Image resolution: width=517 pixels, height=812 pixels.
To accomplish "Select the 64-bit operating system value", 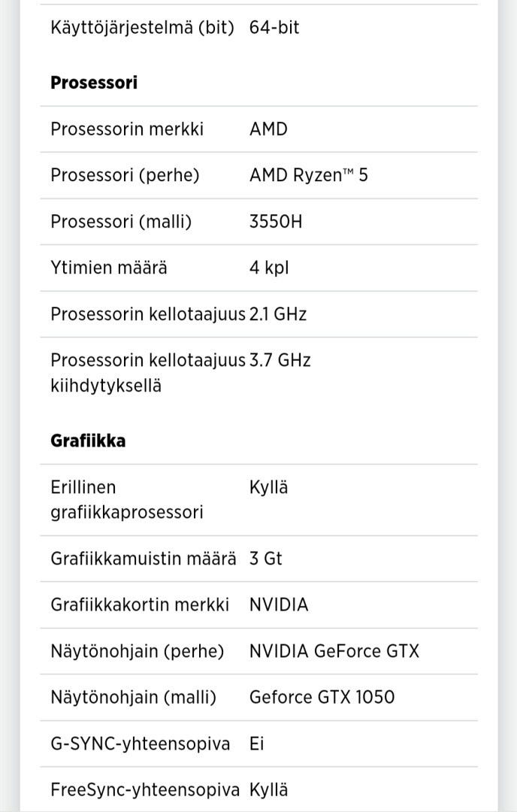I will tap(274, 28).
